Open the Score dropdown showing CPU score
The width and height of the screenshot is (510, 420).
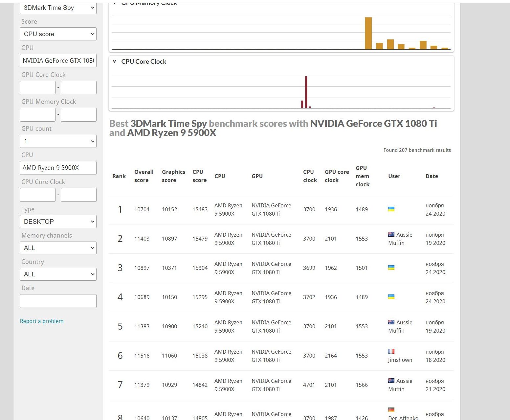point(58,34)
